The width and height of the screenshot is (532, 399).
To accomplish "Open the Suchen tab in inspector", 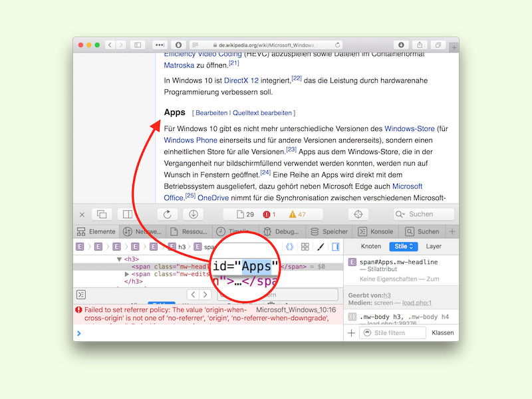I will [x=422, y=231].
